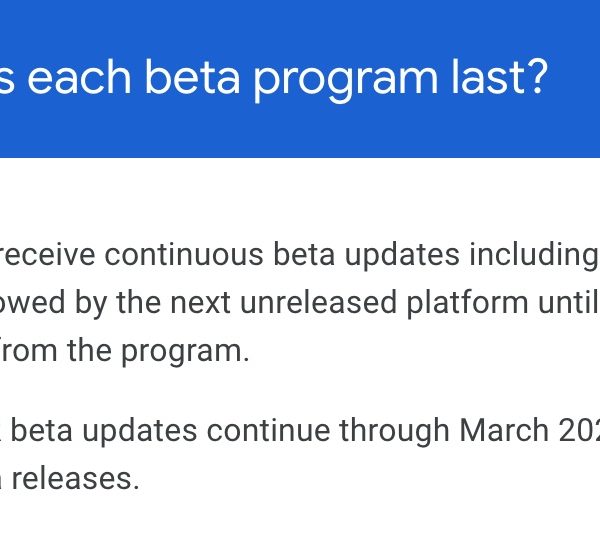Click the word "receive" in the first paragraph
This screenshot has width=600, height=547.
point(48,256)
